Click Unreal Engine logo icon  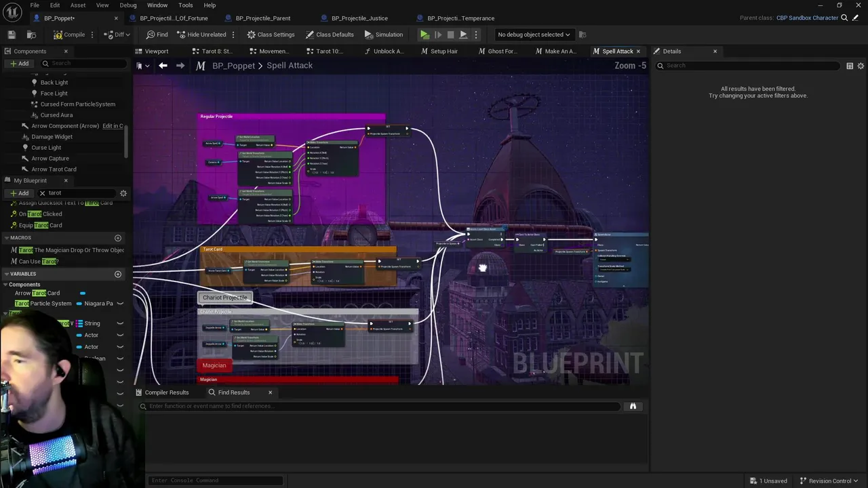[12, 12]
